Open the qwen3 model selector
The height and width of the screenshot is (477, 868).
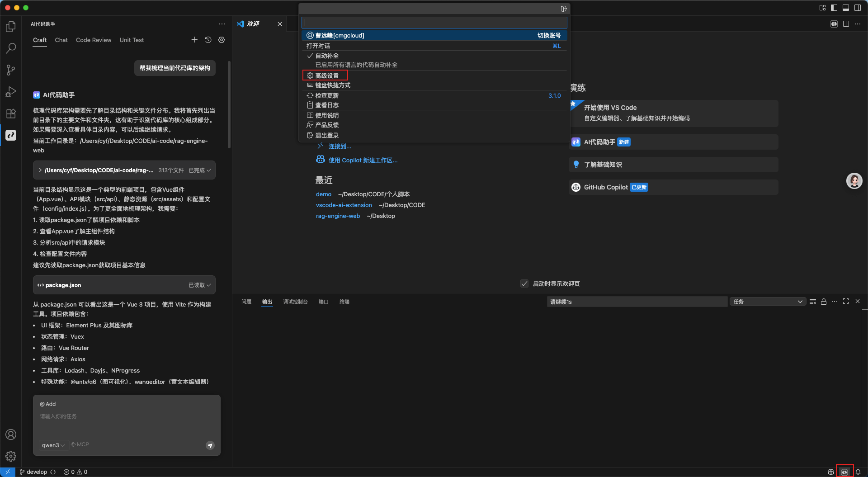(x=53, y=445)
